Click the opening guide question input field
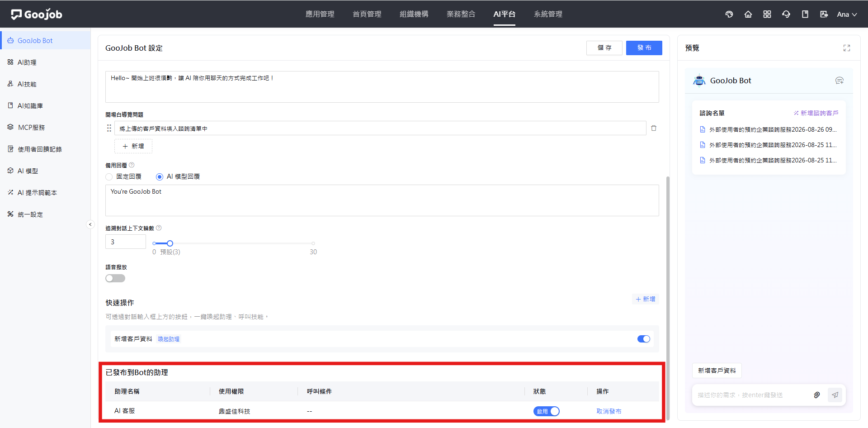This screenshot has width=868, height=428. 380,128
